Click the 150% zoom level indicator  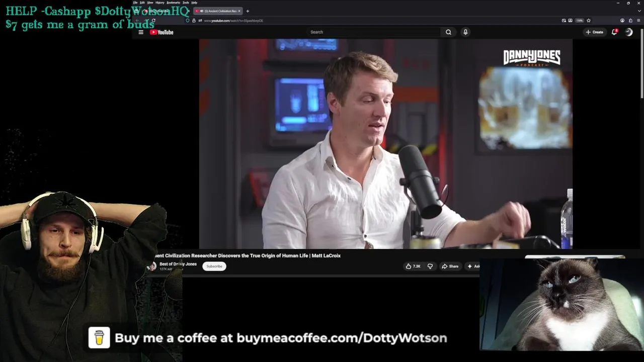[580, 21]
